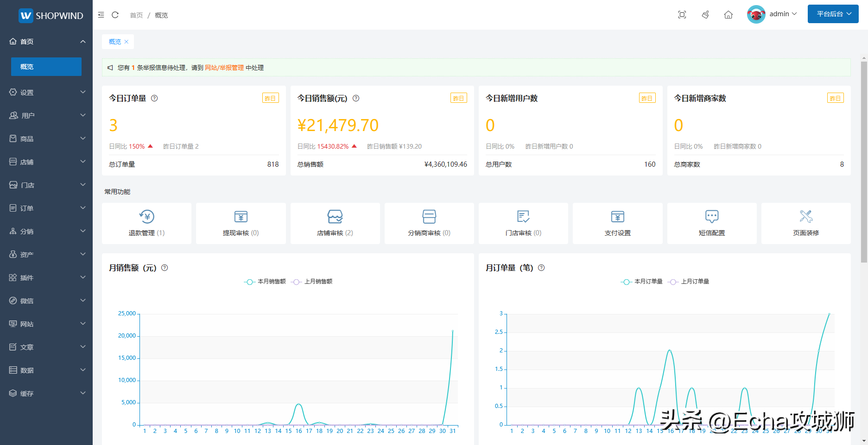This screenshot has width=868, height=445.
Task: Click 首页 in the breadcrumb
Action: click(136, 15)
